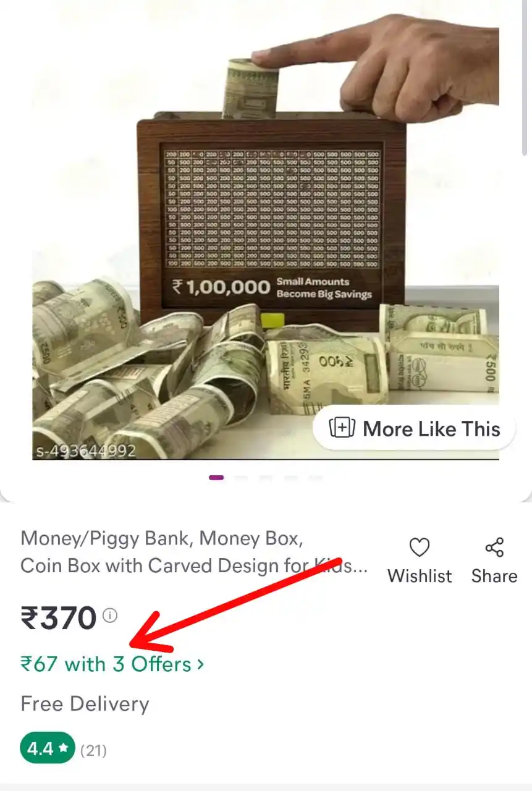Open the price info circle icon
Image resolution: width=532 pixels, height=791 pixels.
coord(110,615)
